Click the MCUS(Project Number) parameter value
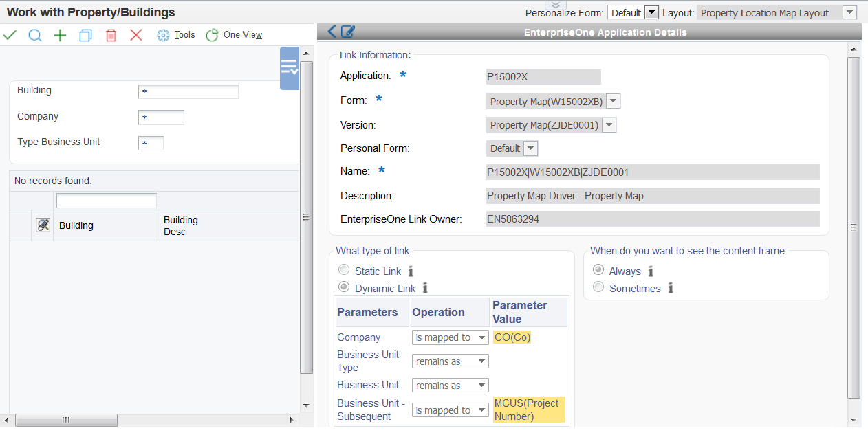 (x=529, y=410)
